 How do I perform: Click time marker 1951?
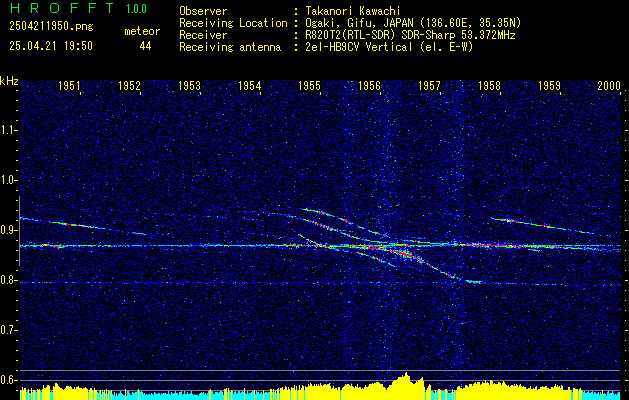pos(69,85)
